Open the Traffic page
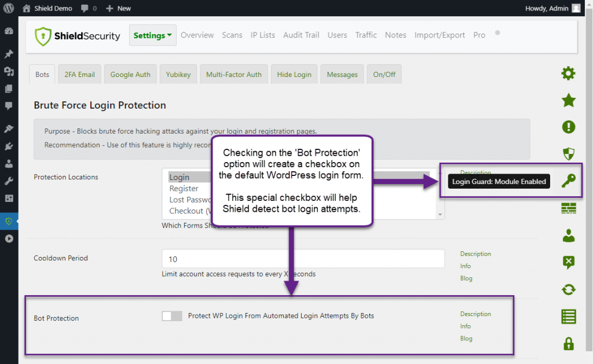Image resolution: width=593 pixels, height=364 pixels. click(x=366, y=35)
